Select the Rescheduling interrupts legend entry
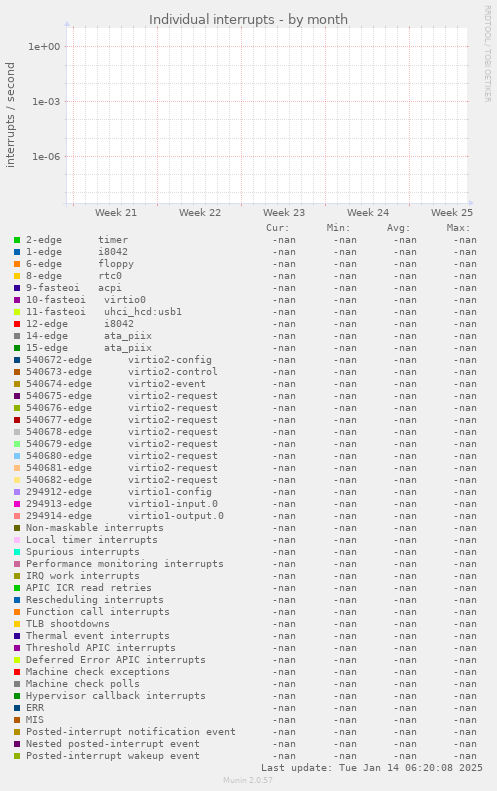The width and height of the screenshot is (497, 791). click(x=95, y=600)
